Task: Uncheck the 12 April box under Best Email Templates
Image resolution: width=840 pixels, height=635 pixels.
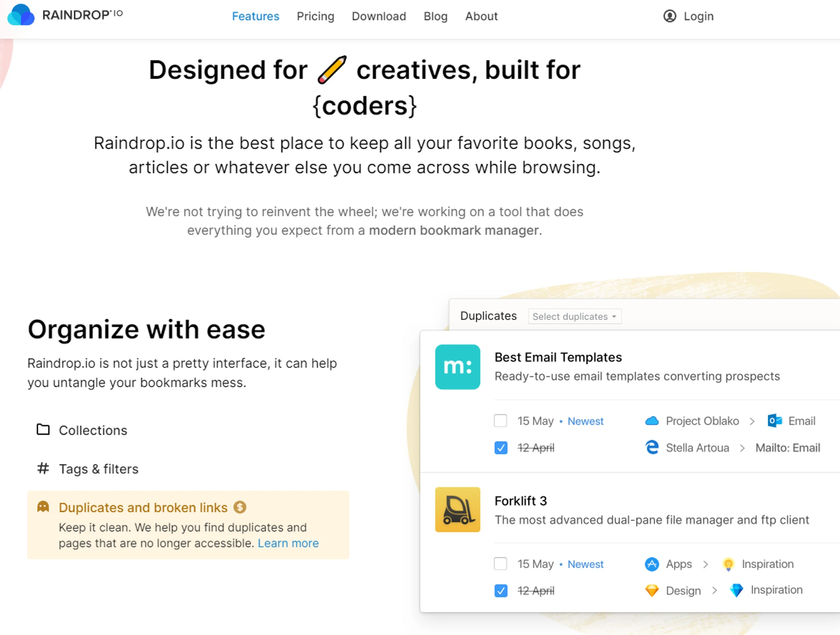Action: pos(501,448)
